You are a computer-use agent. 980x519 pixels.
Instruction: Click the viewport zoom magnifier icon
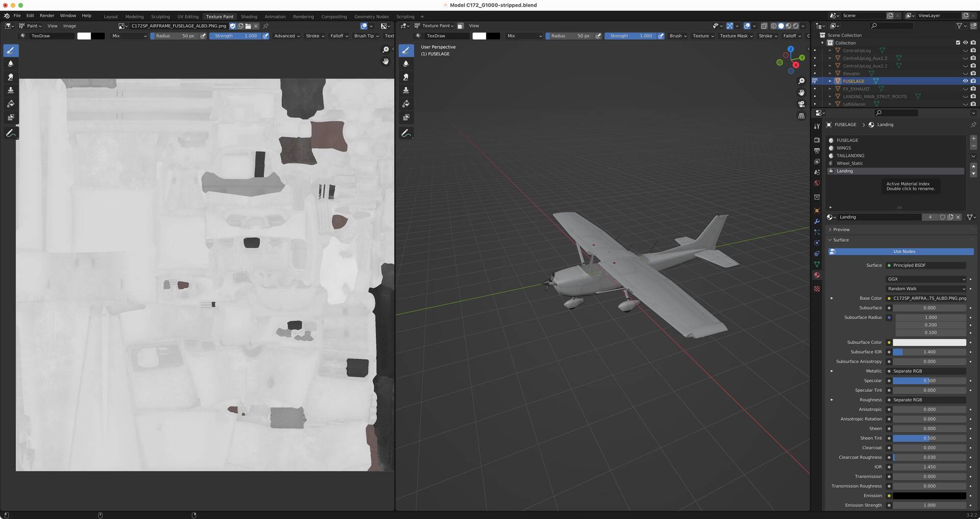[x=801, y=81]
